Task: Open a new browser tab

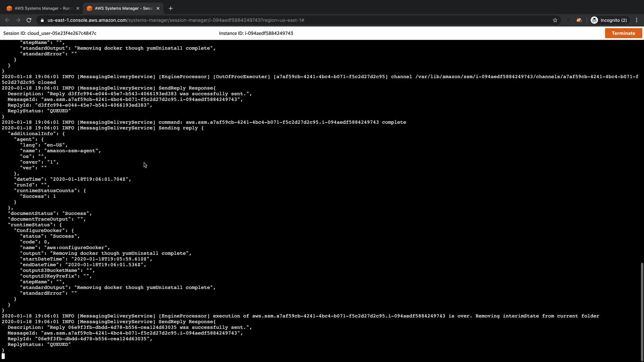Action: (x=171, y=8)
